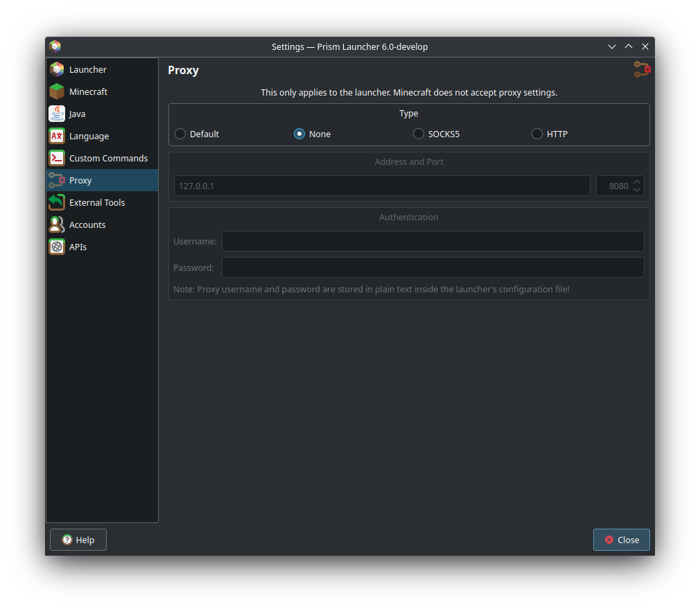Image resolution: width=700 pixels, height=609 pixels.
Task: Decrease the port with down arrow
Action: click(637, 190)
